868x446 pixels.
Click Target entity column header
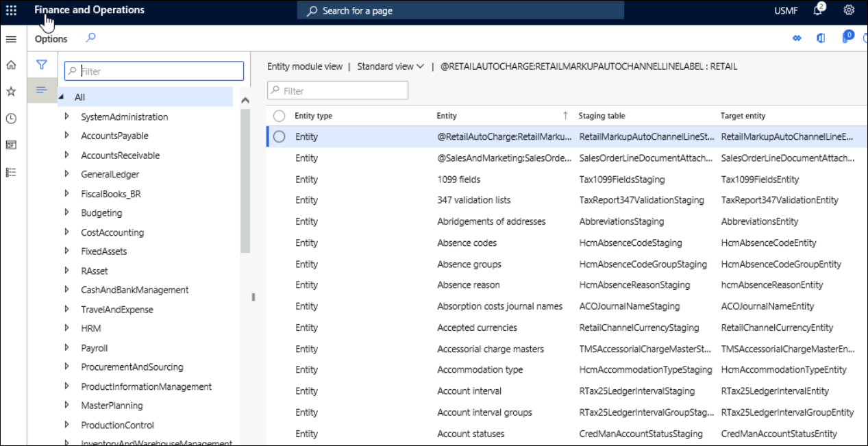tap(743, 116)
